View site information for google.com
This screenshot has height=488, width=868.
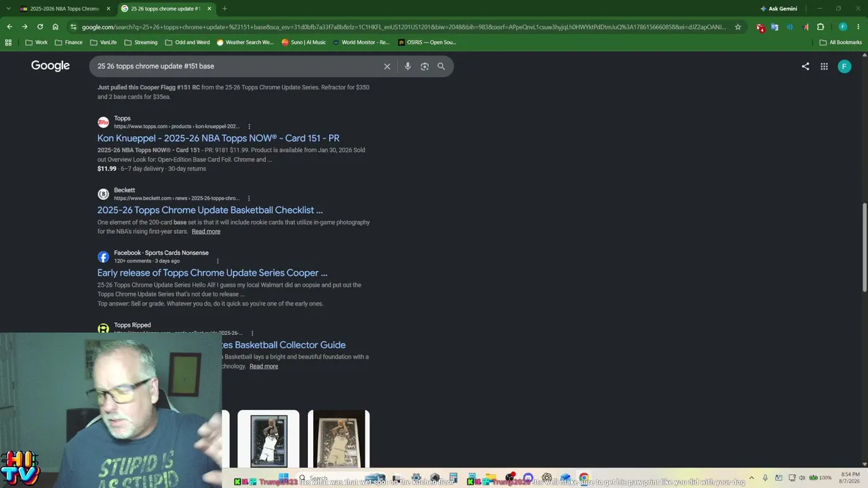73,27
